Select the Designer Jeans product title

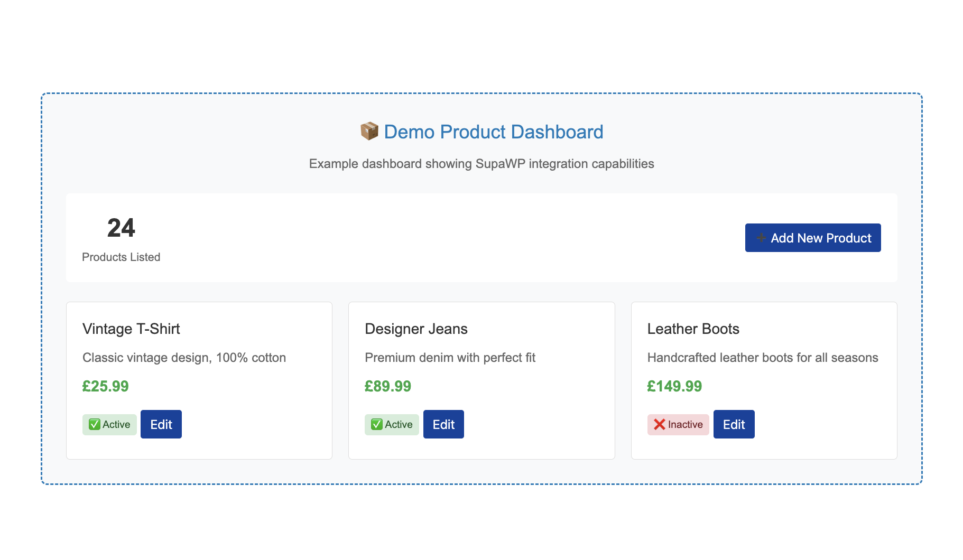pyautogui.click(x=416, y=329)
